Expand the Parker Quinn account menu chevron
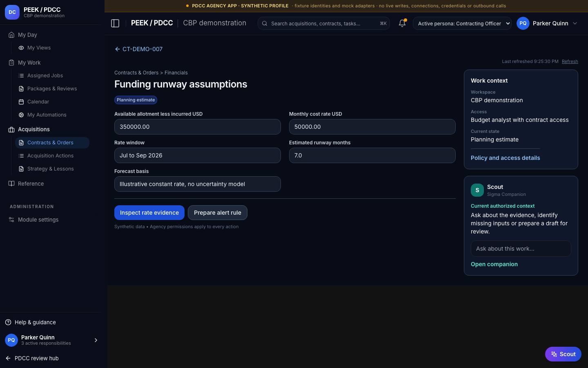The height and width of the screenshot is (368, 588). coord(575,23)
